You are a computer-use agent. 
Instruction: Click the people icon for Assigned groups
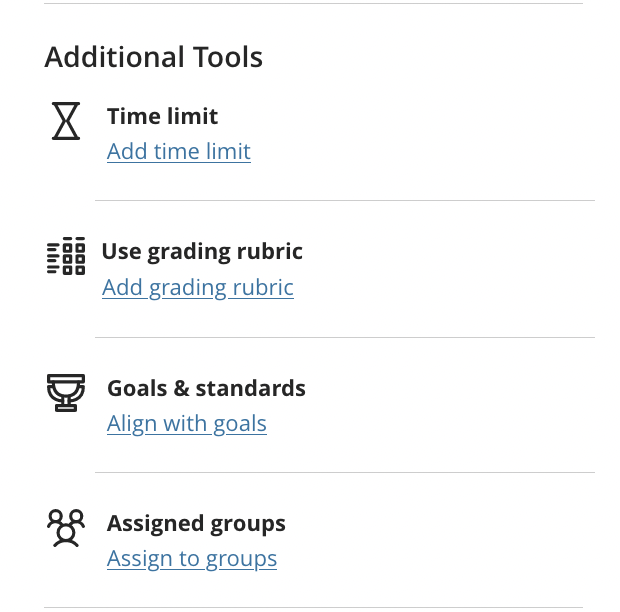pyautogui.click(x=66, y=528)
